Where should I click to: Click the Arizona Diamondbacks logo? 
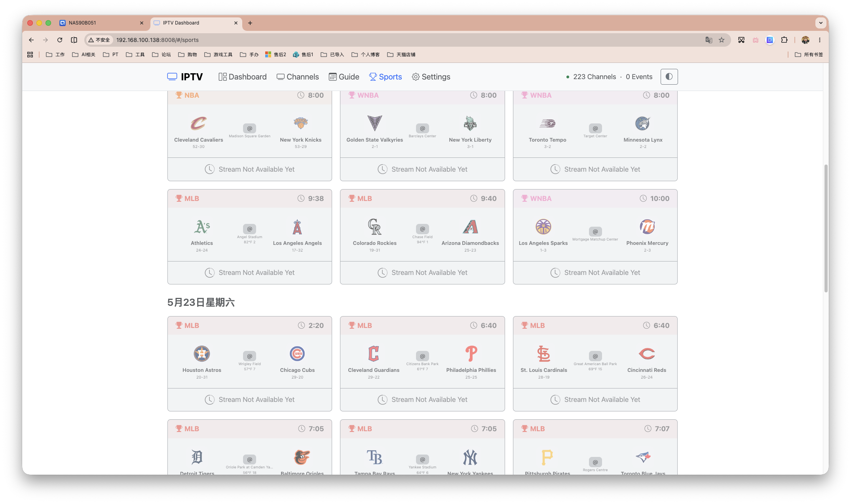(470, 227)
